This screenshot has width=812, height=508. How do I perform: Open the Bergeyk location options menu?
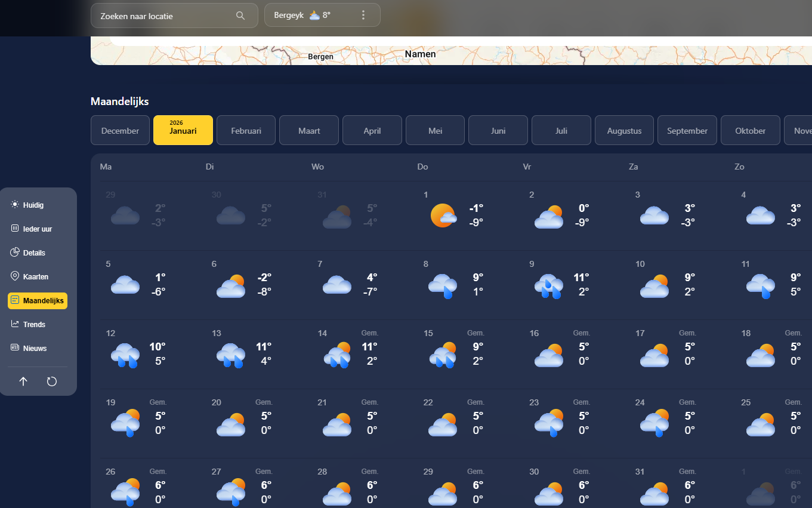363,15
